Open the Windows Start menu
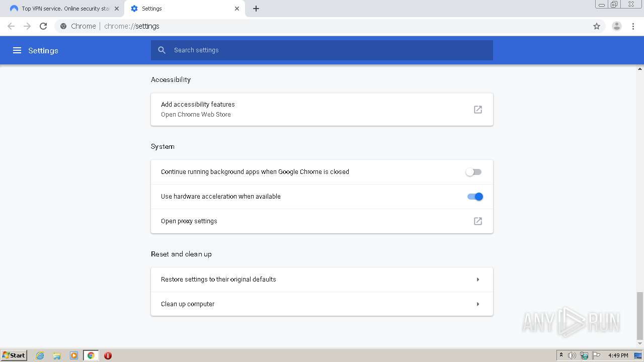Image resolution: width=644 pixels, height=362 pixels. pos(14,355)
